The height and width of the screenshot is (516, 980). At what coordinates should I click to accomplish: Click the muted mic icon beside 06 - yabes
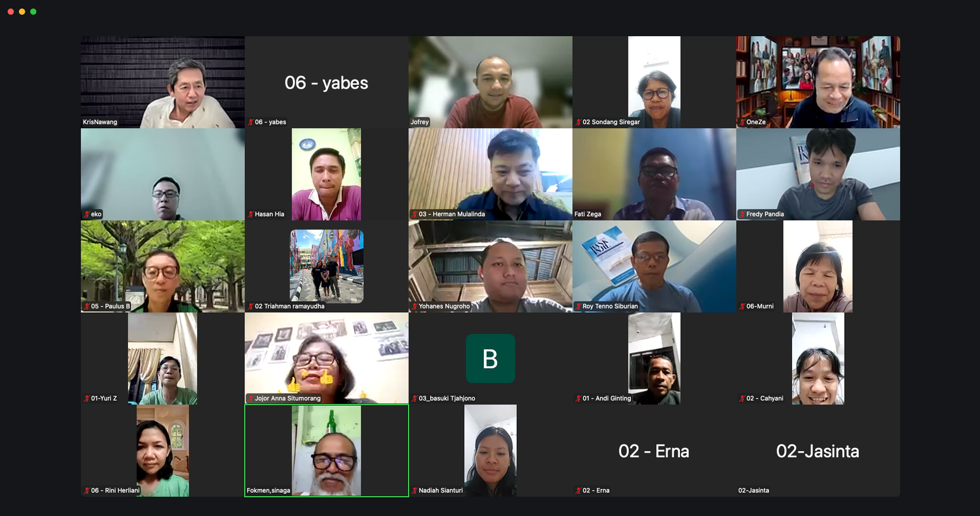251,122
